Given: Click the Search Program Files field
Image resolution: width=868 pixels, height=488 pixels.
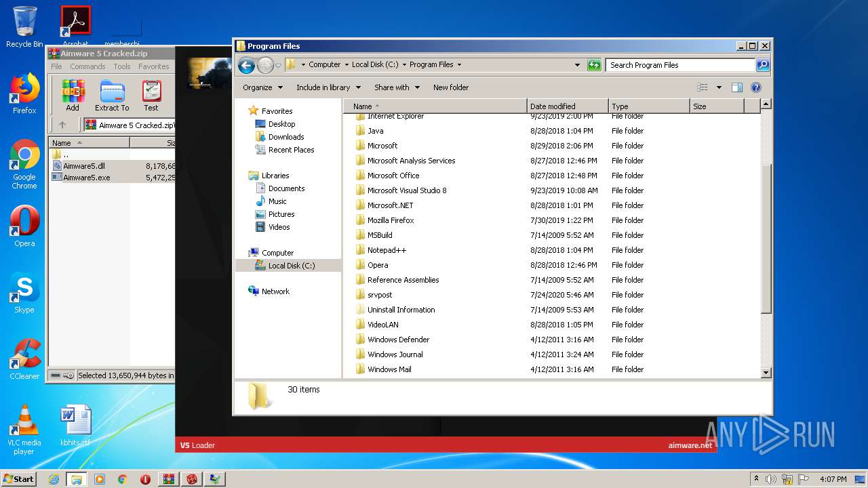Looking at the screenshot, I should [x=680, y=65].
